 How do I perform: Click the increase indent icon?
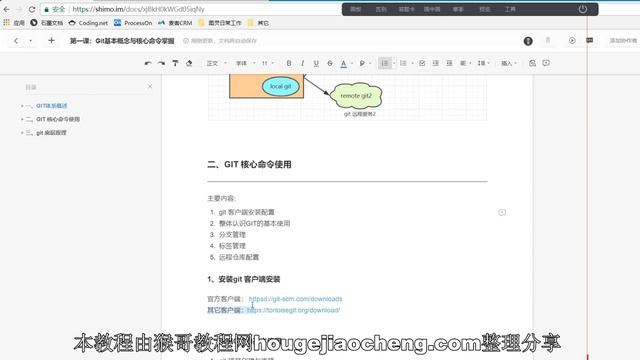coord(449,63)
